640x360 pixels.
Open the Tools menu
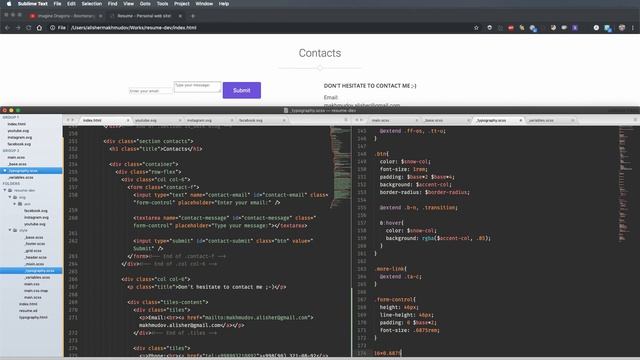pos(162,4)
